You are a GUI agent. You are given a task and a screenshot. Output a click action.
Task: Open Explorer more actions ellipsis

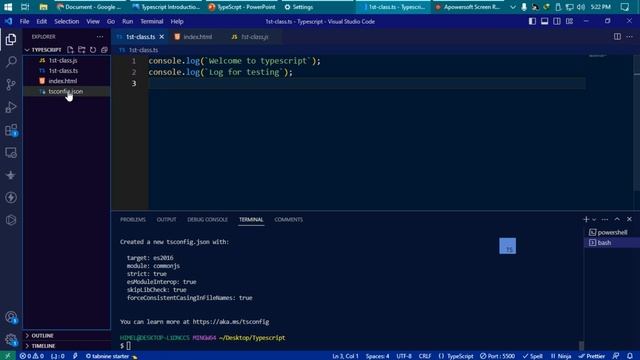[x=100, y=37]
